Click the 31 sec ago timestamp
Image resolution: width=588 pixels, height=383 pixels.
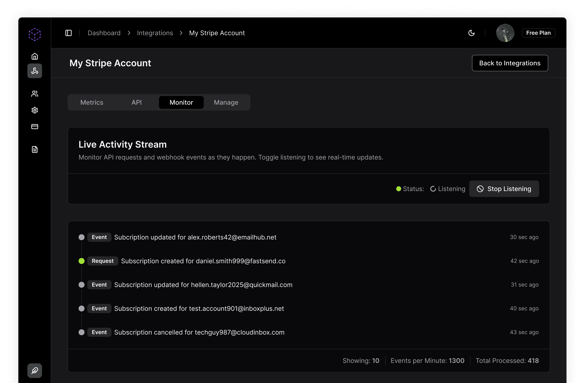pos(525,285)
